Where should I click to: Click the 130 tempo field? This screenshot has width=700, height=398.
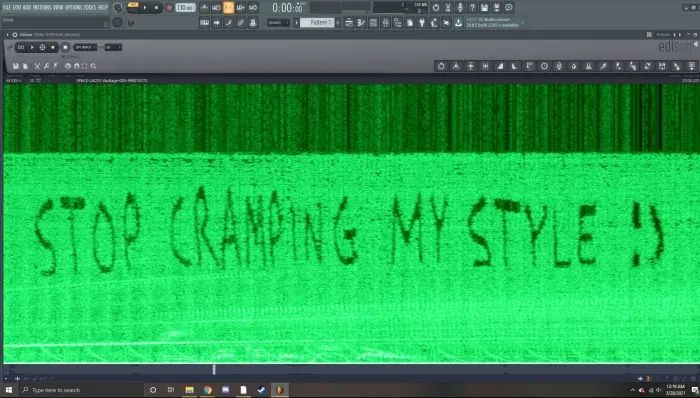click(185, 8)
